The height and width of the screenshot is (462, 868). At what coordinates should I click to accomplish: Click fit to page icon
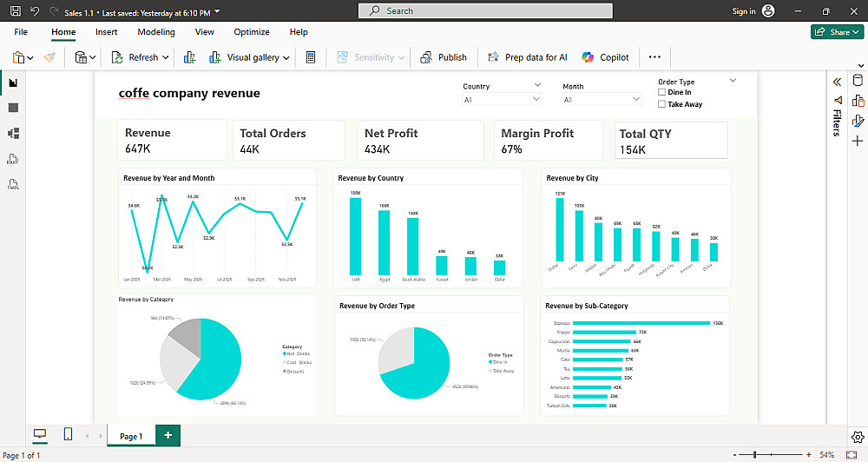pyautogui.click(x=852, y=455)
